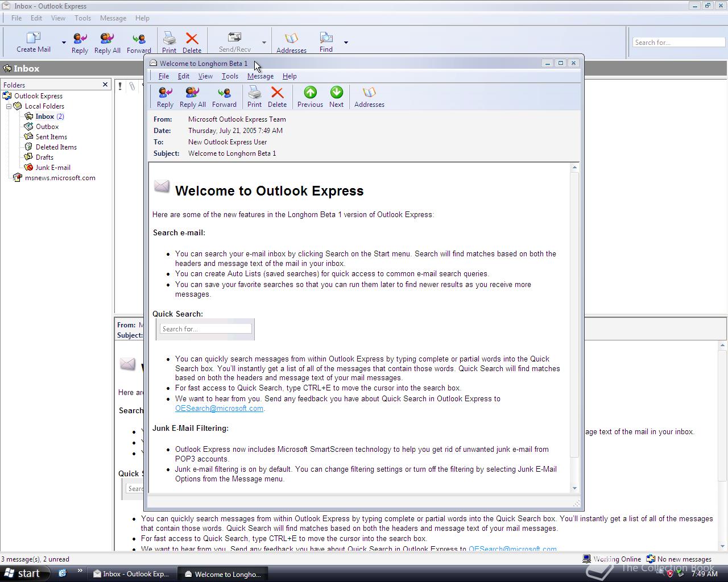The height and width of the screenshot is (582, 728).
Task: Click the priority column header exclamation icon
Action: (120, 86)
